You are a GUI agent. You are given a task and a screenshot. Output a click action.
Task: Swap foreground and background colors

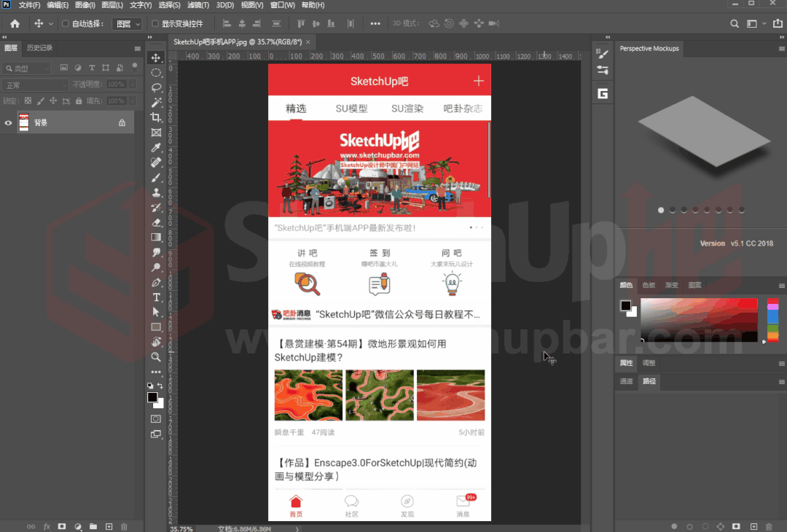(160, 386)
